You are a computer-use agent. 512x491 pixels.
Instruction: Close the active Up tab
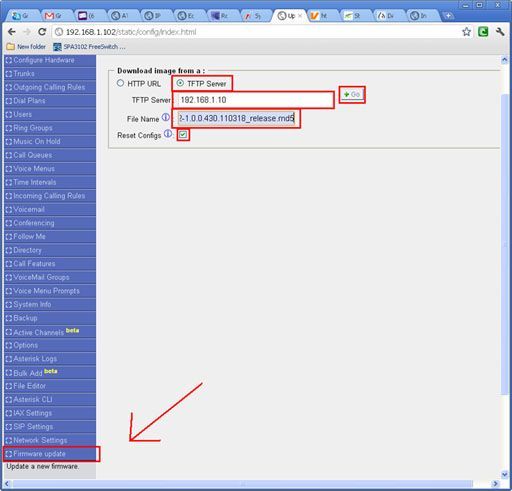tap(300, 15)
